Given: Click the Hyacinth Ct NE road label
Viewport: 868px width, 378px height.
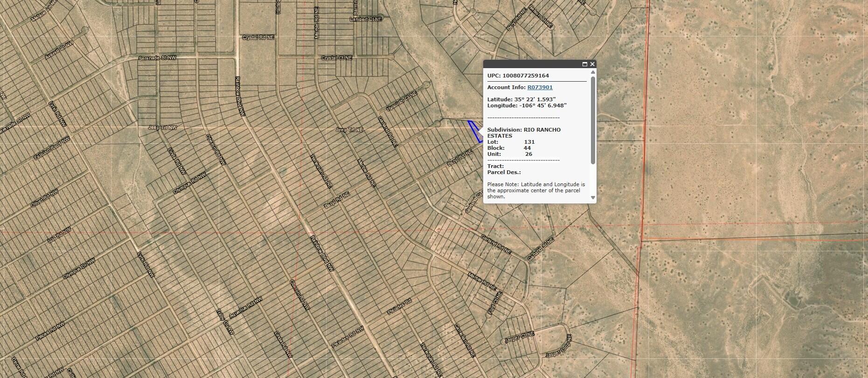Looking at the screenshot, I should tap(401, 101).
